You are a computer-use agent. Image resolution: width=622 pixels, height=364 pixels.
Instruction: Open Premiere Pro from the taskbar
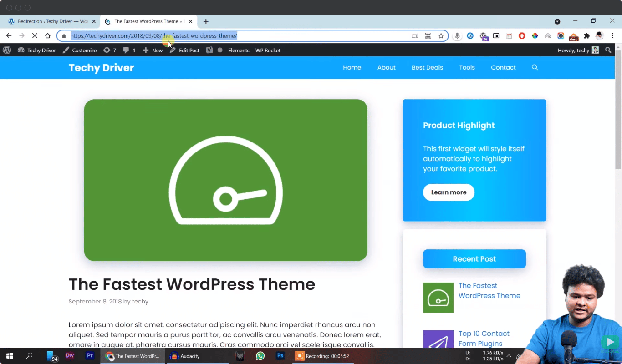coord(90,356)
